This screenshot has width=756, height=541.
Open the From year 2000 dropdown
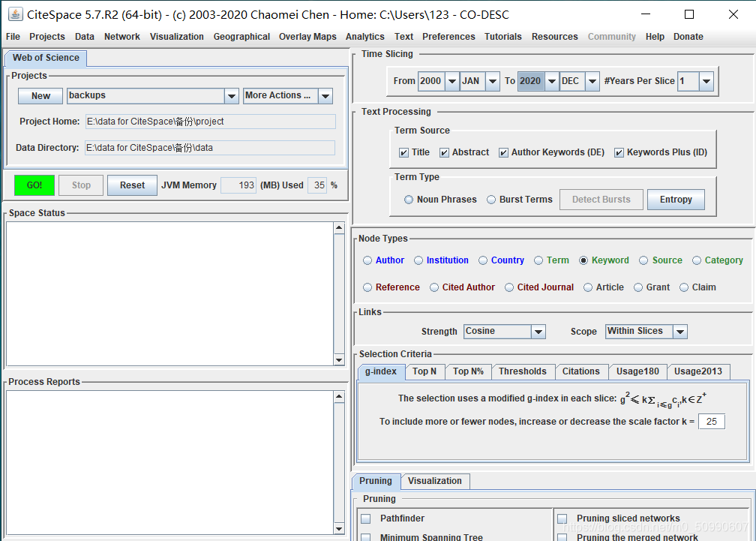pyautogui.click(x=451, y=81)
